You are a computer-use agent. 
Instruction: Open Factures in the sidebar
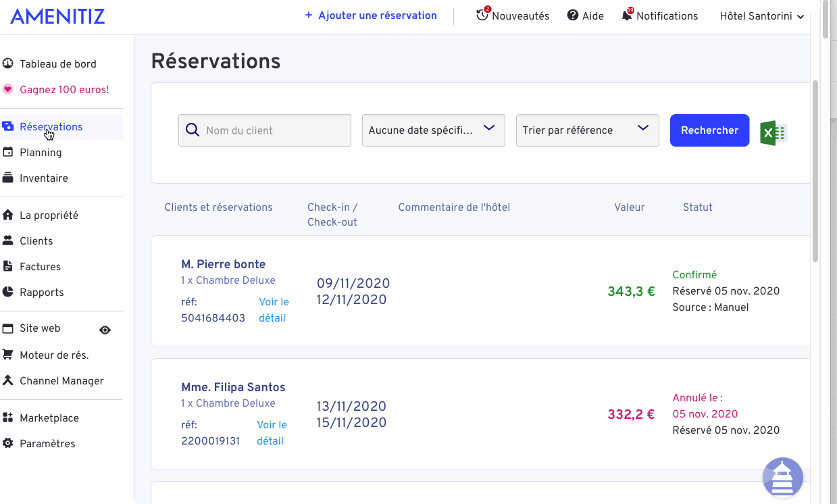(x=40, y=267)
